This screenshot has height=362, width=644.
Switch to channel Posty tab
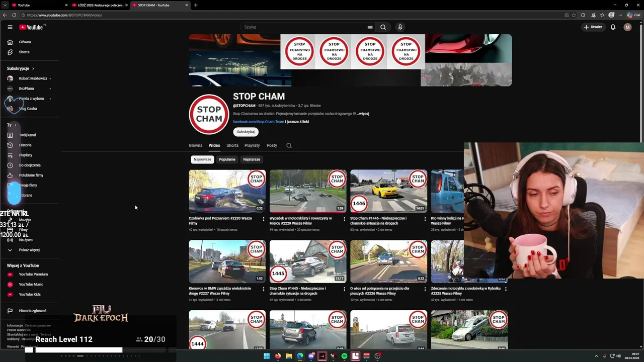coord(272,145)
